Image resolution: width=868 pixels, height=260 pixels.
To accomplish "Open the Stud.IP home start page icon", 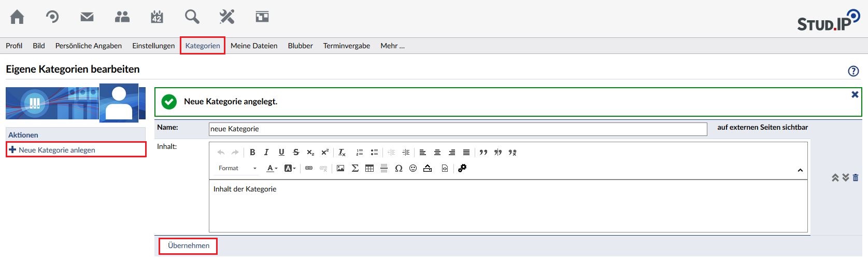I will tap(17, 17).
